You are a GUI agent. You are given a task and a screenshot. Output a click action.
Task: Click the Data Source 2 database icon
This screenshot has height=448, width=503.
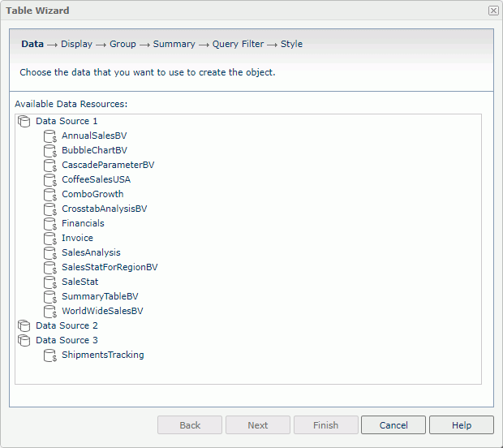(x=24, y=325)
